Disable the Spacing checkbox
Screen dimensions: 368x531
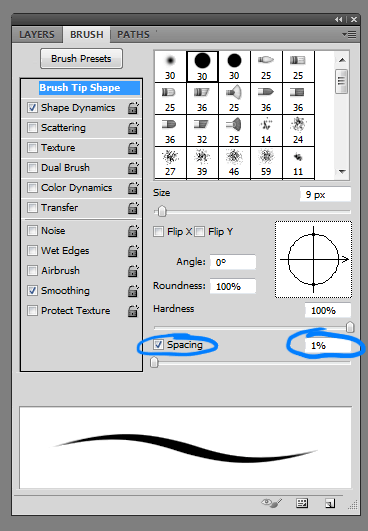(158, 345)
